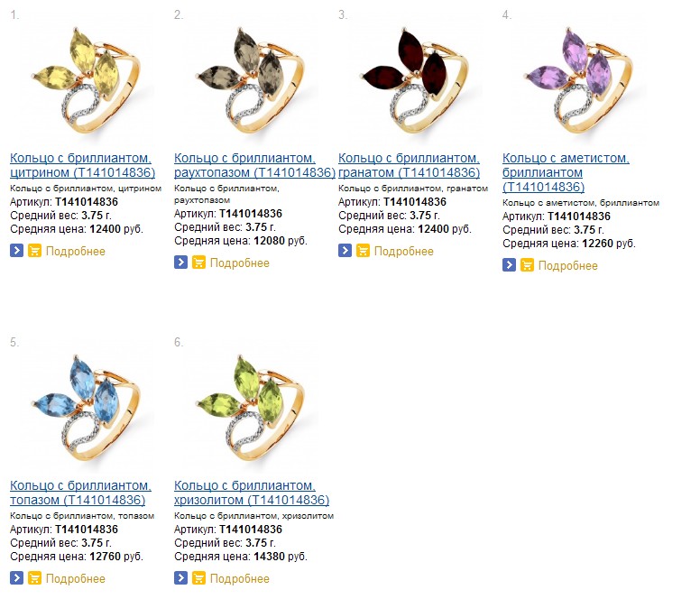The image size is (700, 599).
Task: Click the blue topaz ring photo
Action: pyautogui.click(x=82, y=410)
